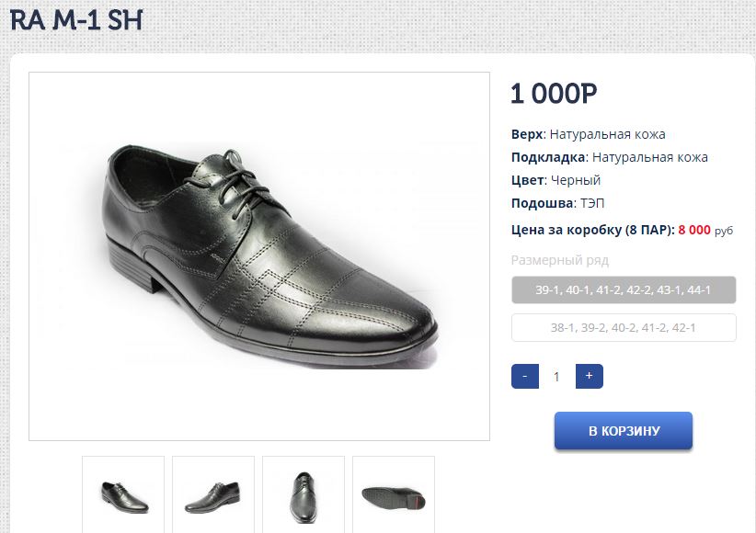Click the quantity input field
Viewport: 756px width, 533px height.
point(556,376)
